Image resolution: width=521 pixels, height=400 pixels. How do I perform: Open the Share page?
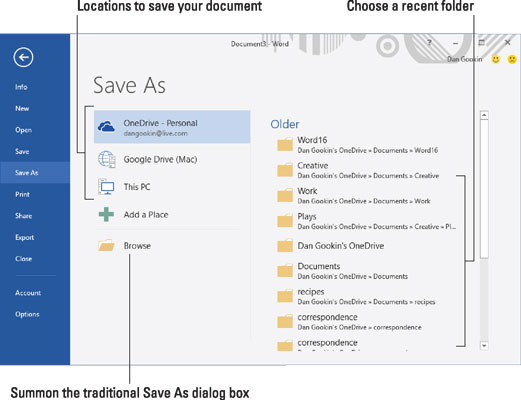[x=23, y=216]
